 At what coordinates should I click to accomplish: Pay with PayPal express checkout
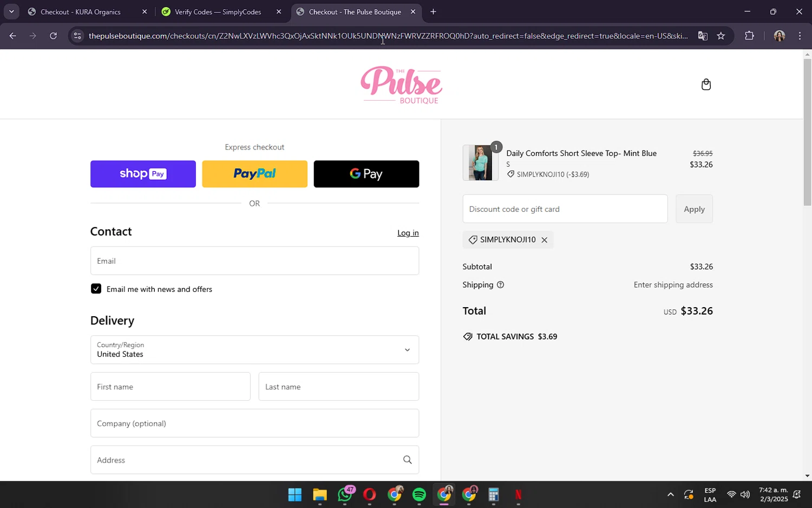[x=254, y=174]
